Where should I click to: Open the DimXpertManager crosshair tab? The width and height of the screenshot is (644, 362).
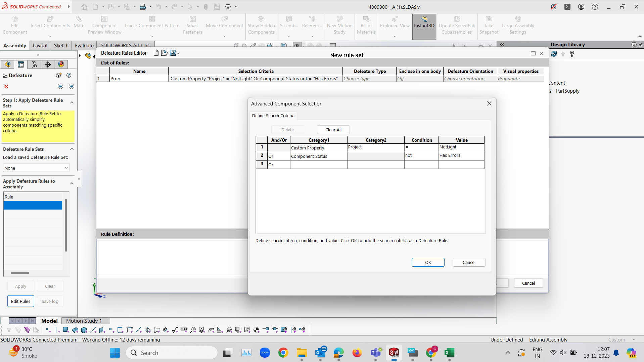coord(48,64)
